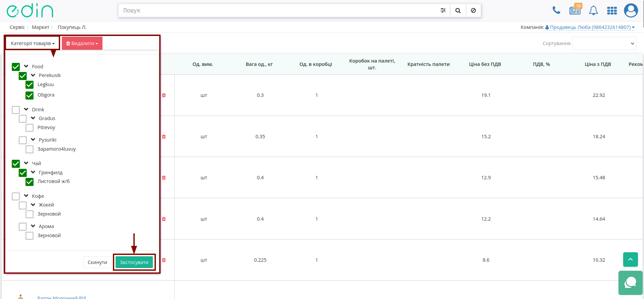Click the Вага од., кг column header

(259, 64)
